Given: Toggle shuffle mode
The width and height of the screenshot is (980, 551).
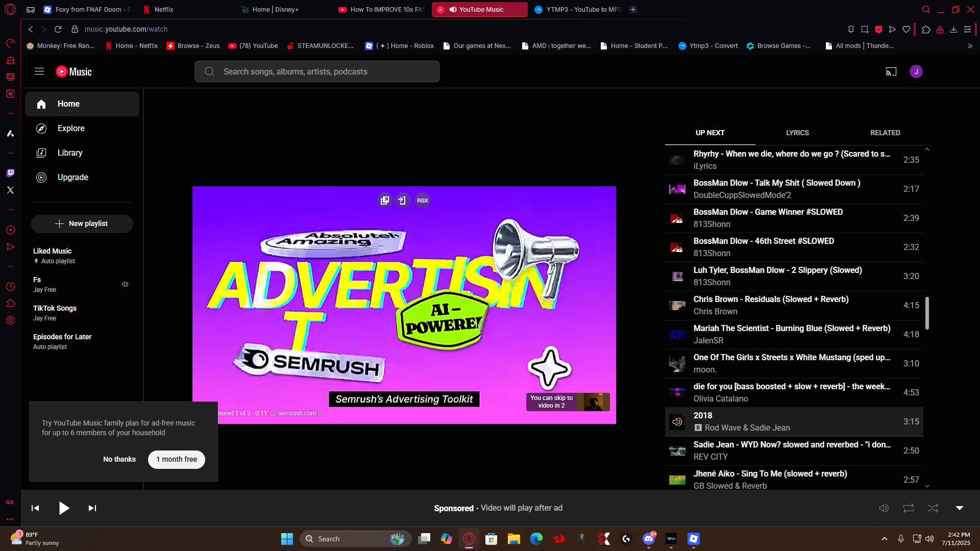Looking at the screenshot, I should pos(933,508).
